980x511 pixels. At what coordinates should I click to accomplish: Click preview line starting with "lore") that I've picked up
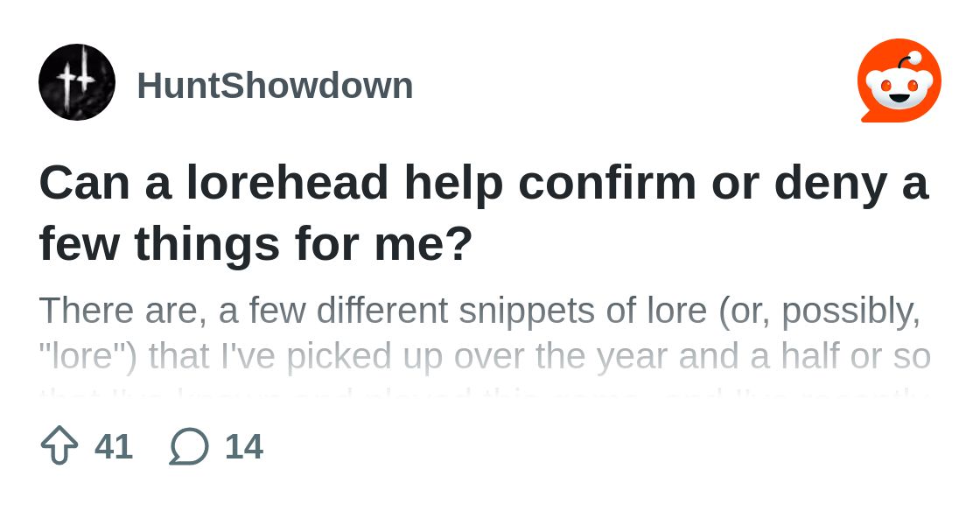click(x=485, y=356)
